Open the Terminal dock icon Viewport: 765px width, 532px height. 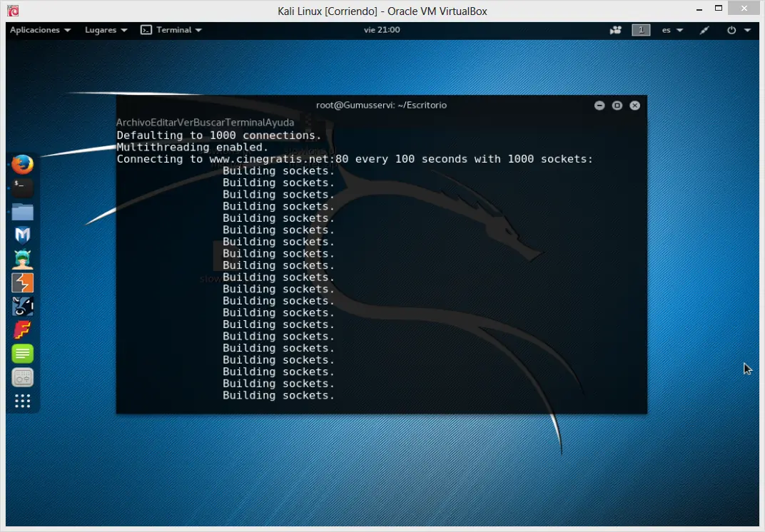[22, 188]
